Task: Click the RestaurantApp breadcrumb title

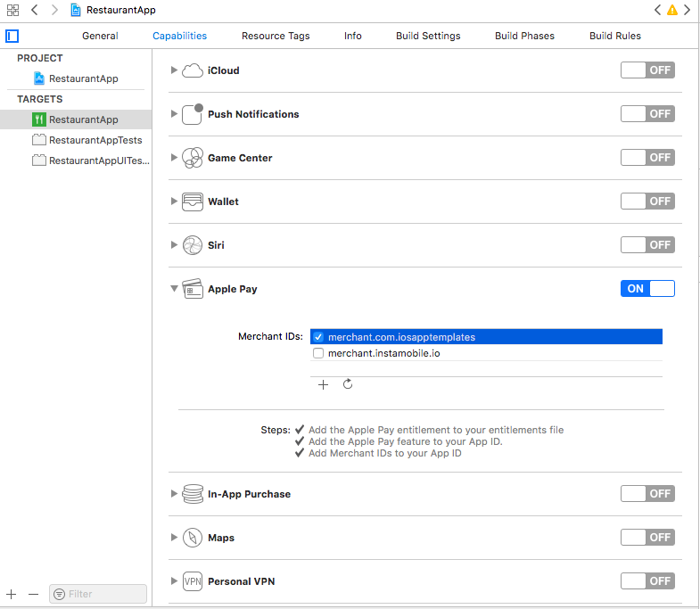Action: pos(121,10)
